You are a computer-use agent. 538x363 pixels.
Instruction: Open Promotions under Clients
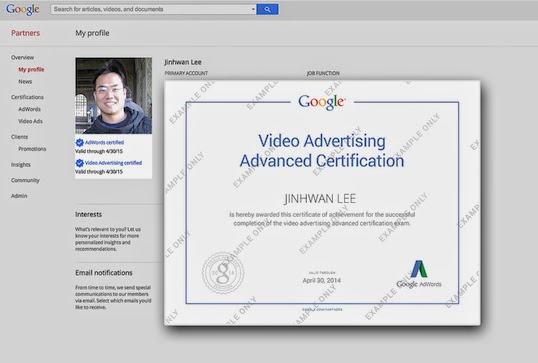32,149
